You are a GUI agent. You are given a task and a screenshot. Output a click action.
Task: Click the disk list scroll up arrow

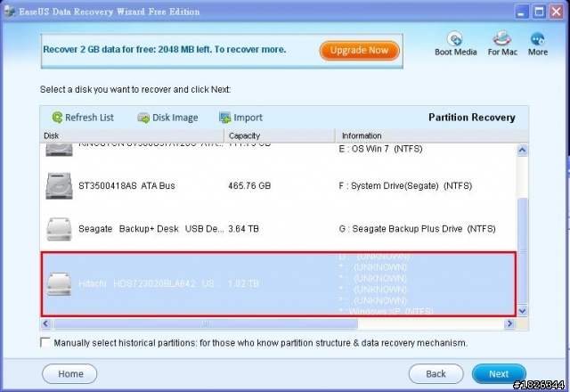tap(523, 150)
